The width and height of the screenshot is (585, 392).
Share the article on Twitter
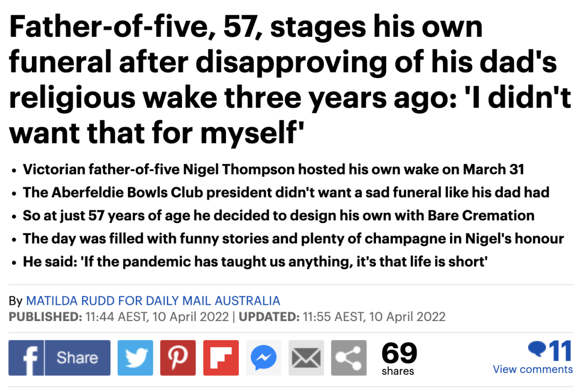pyautogui.click(x=135, y=357)
